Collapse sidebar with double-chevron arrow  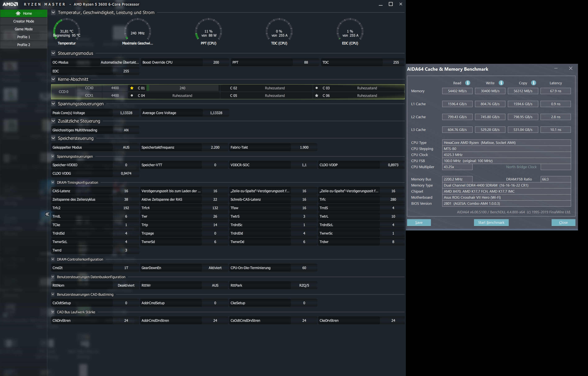(x=47, y=214)
